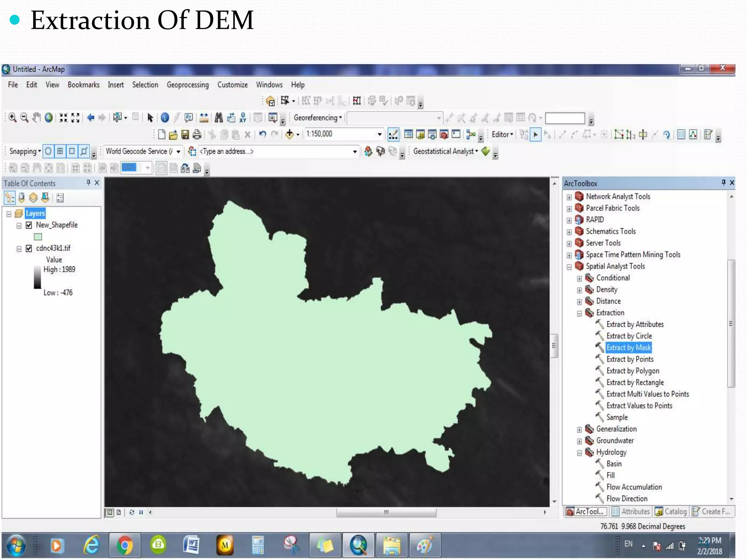Go back to previous extent arrow

click(90, 117)
